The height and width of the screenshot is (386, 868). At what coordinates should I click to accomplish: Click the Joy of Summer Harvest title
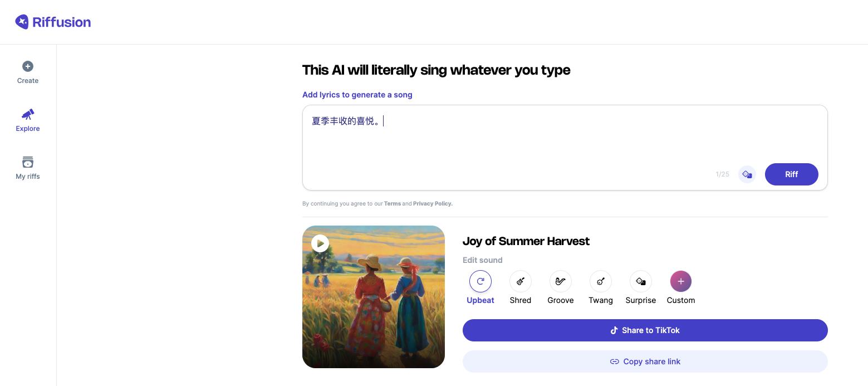526,241
